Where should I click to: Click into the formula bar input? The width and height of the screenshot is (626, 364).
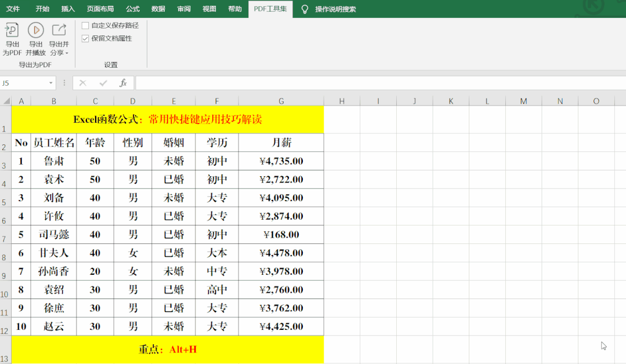pos(381,83)
